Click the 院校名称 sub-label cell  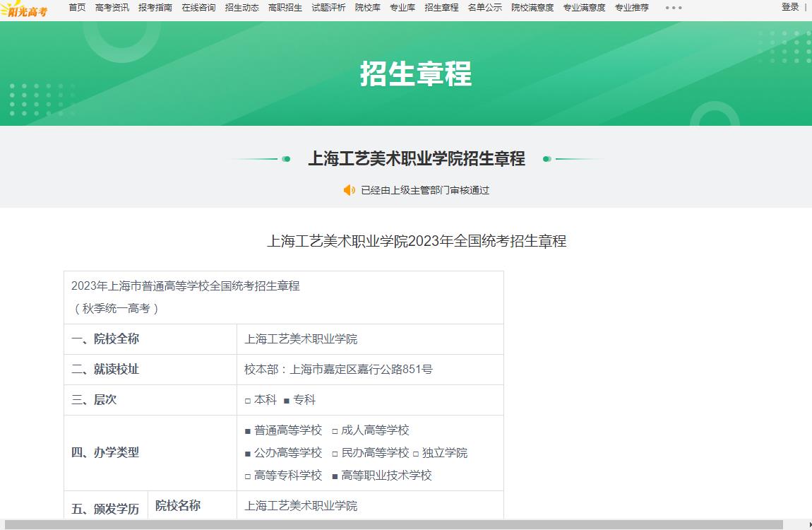(x=178, y=506)
